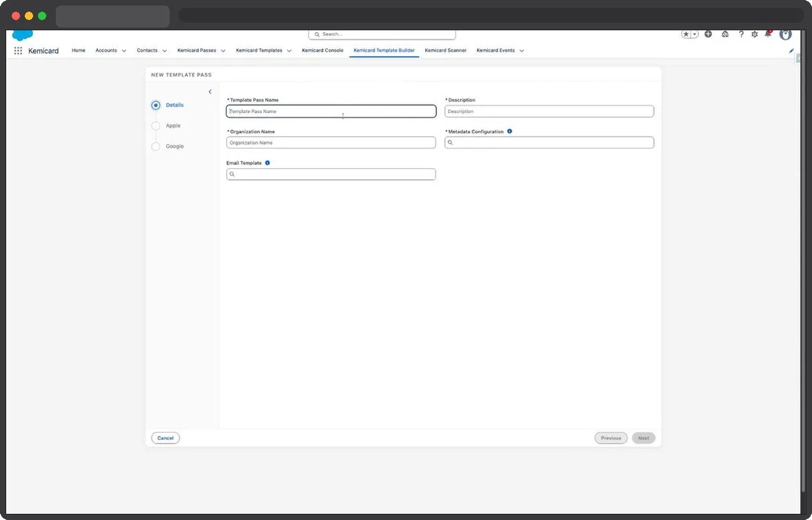Open the Accounts tab

point(106,51)
